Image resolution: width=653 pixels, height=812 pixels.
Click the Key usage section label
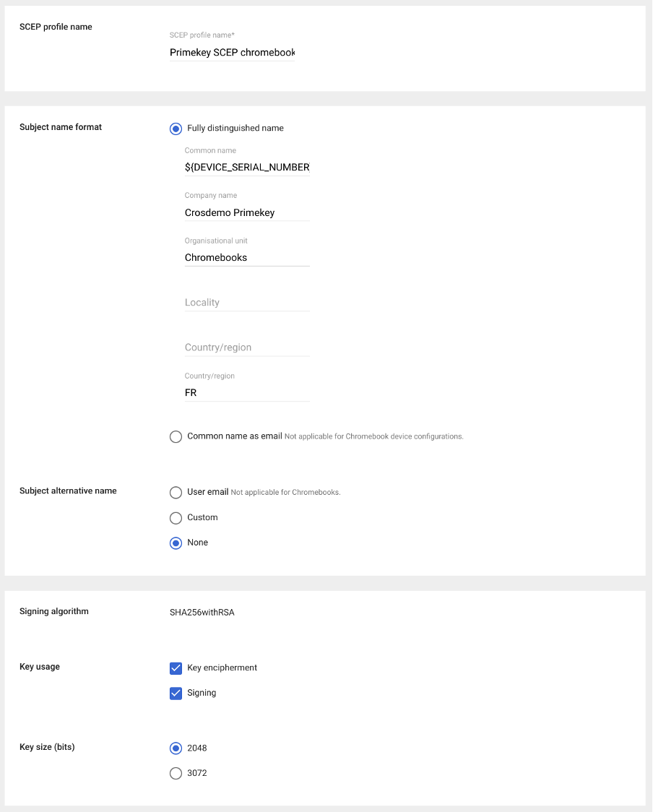40,667
